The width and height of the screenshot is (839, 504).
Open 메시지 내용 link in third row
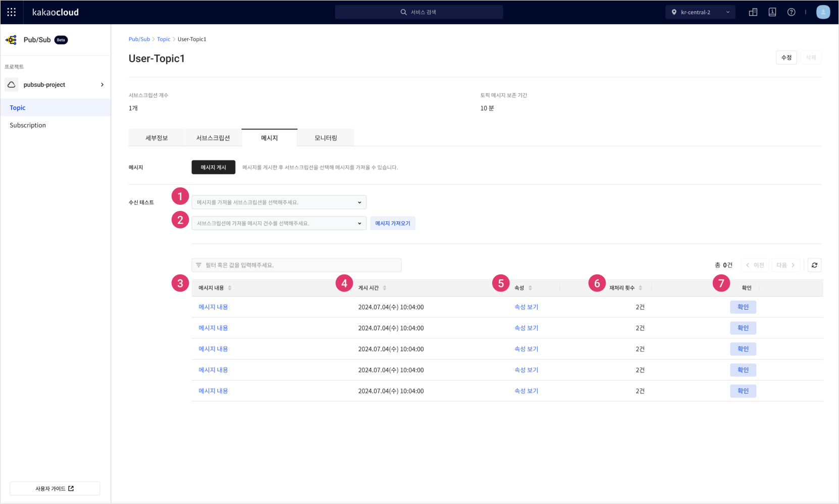pyautogui.click(x=213, y=349)
